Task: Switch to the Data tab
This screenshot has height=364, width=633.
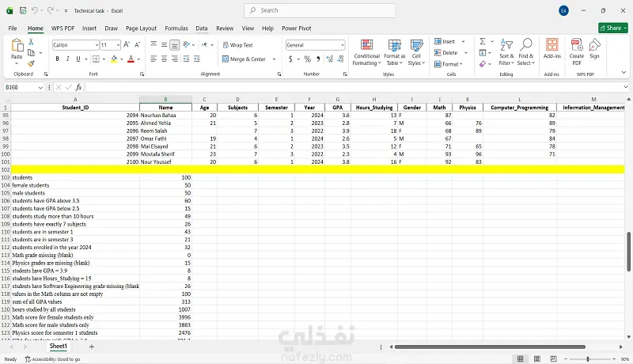Action: tap(202, 28)
